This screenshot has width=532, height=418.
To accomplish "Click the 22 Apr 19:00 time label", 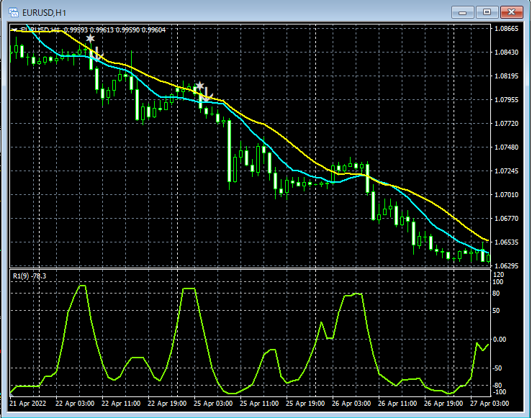I will [167, 404].
